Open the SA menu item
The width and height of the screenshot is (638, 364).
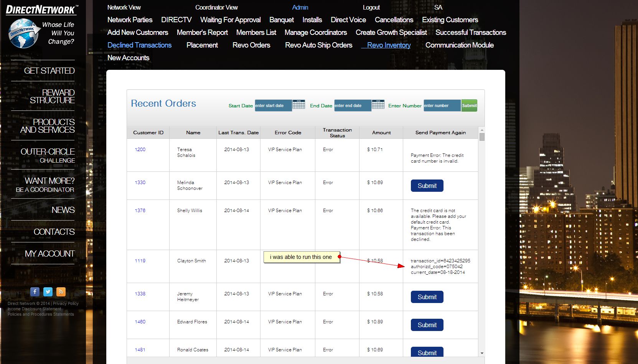[x=438, y=7]
